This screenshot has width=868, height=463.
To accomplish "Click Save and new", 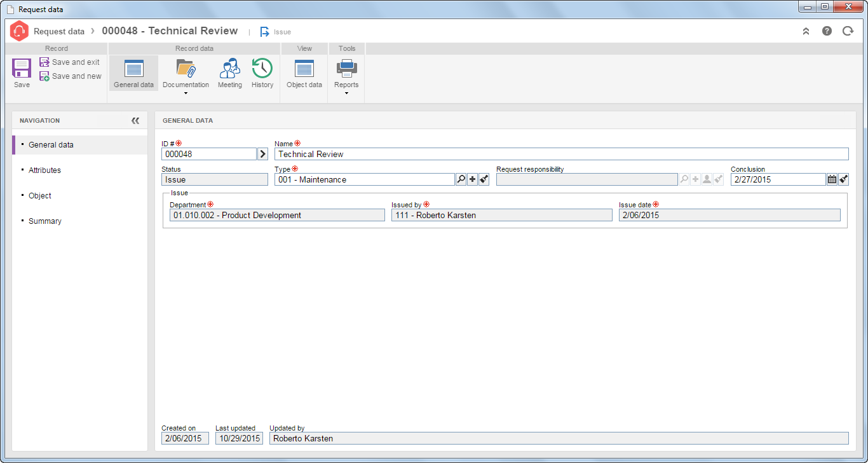I will (70, 76).
